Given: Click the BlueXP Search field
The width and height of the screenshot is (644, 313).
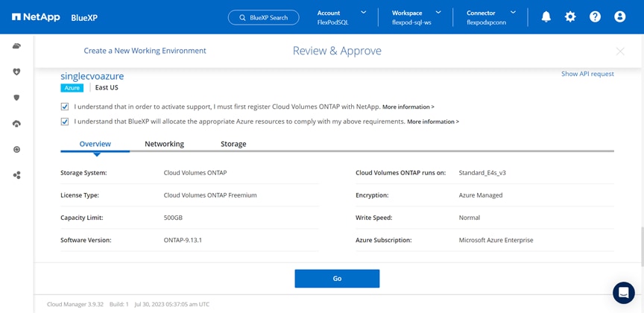Looking at the screenshot, I should click(263, 18).
